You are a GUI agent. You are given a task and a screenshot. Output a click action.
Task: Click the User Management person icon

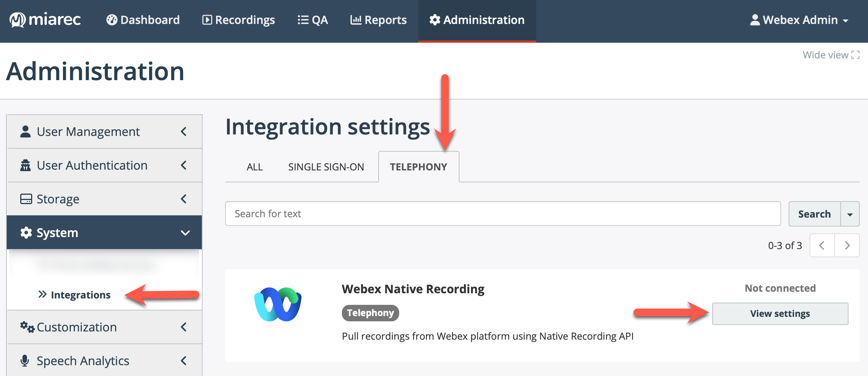25,131
